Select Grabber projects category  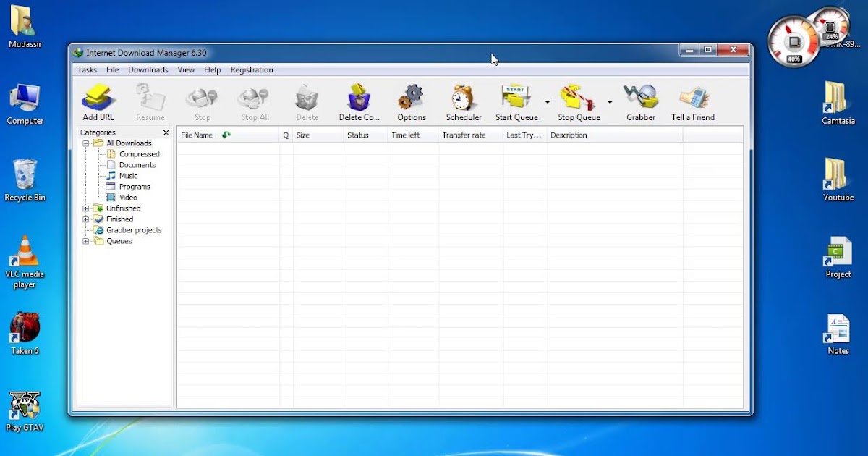click(134, 230)
